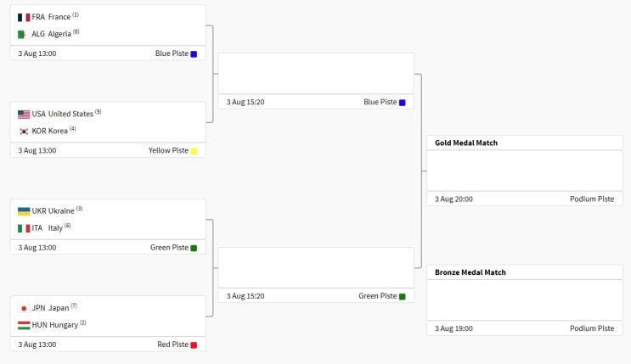Click the Algeria flag icon
This screenshot has width=631, height=364.
point(24,34)
